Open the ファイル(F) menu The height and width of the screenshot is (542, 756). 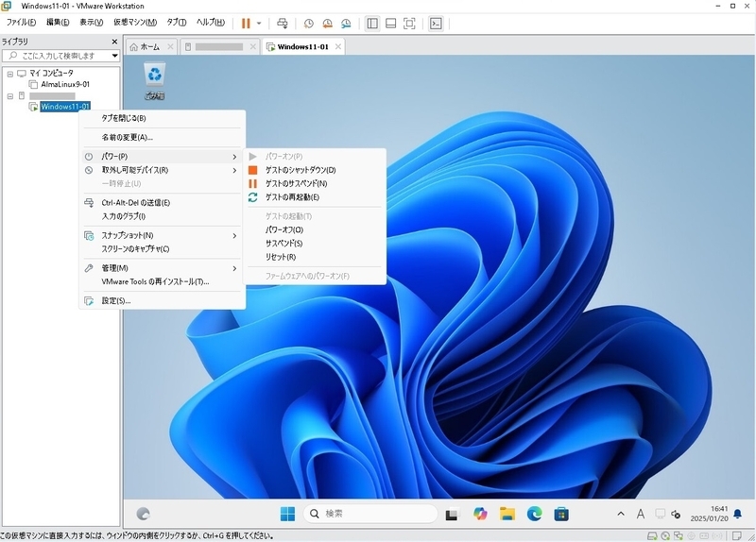click(21, 23)
